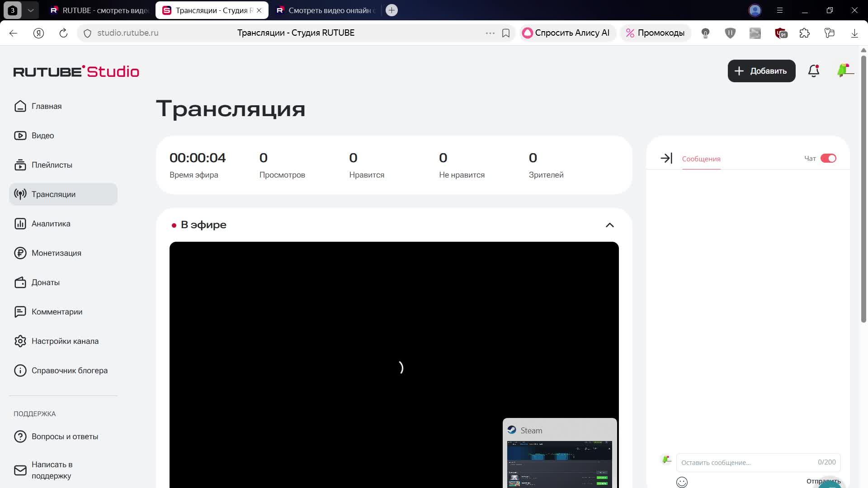The height and width of the screenshot is (488, 868).
Task: Open the browser downloads icon
Action: click(854, 33)
